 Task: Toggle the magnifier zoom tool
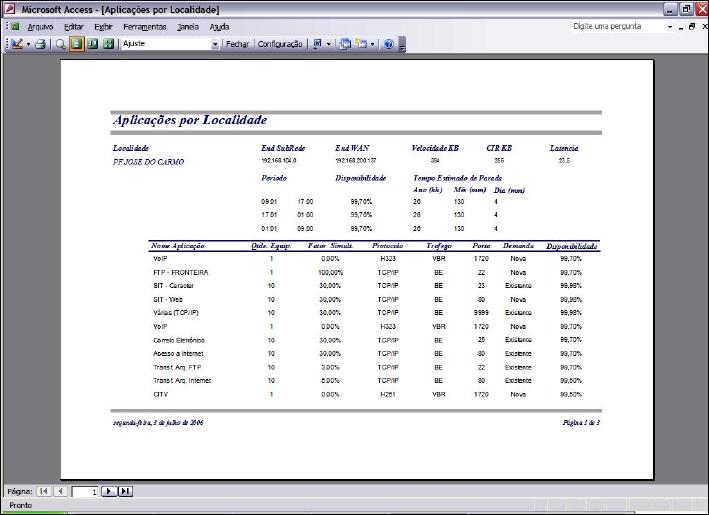coord(61,44)
